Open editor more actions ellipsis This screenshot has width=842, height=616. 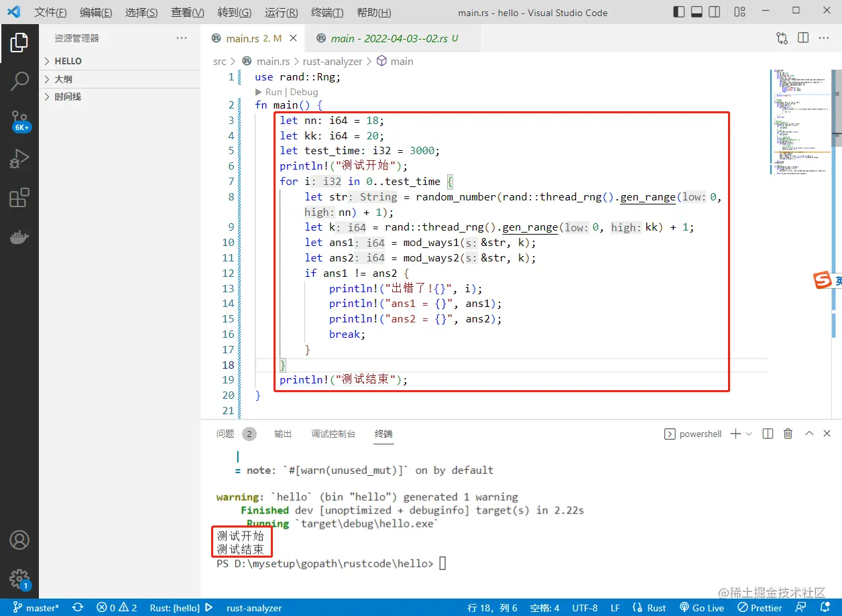coord(825,38)
